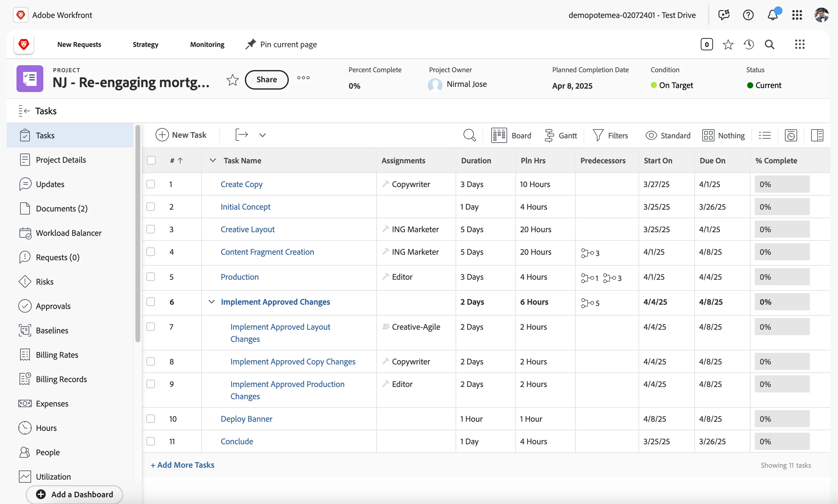Switch to Gantt view
This screenshot has height=504, width=838.
[x=560, y=135]
